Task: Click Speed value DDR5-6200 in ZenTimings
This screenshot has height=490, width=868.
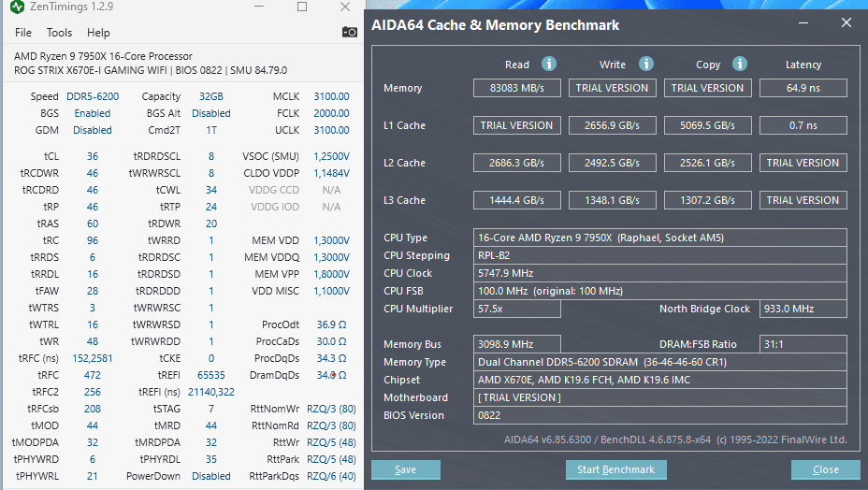Action: 93,96
